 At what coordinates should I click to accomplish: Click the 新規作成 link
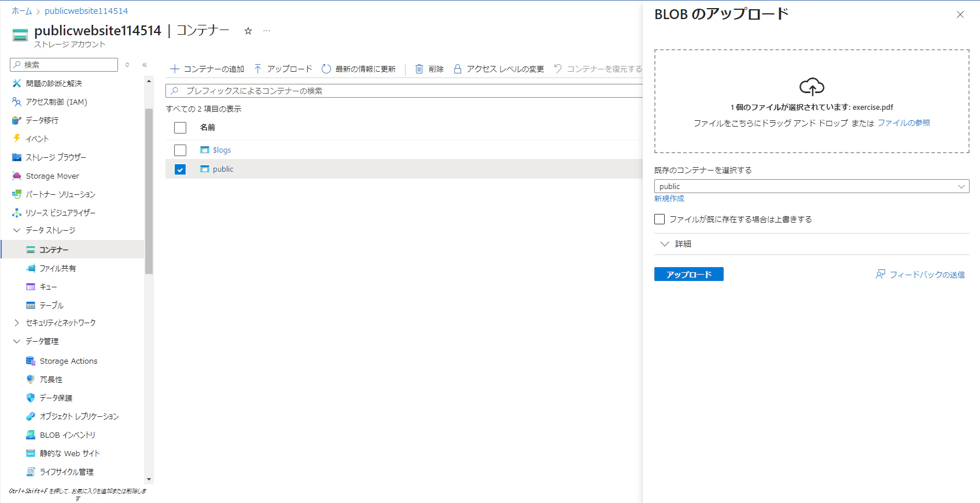click(x=669, y=198)
